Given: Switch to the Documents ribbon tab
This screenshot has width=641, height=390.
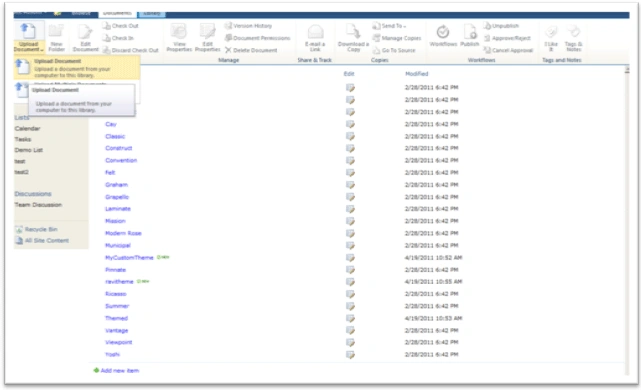Looking at the screenshot, I should pos(117,13).
